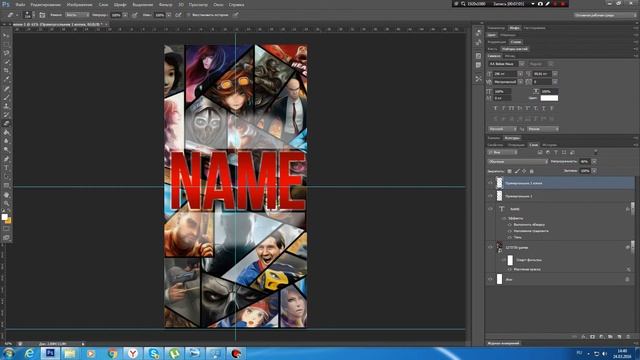Toggle the shadow effect eye on NAME layer
Viewport: 640px width, 360px height.
click(x=510, y=237)
